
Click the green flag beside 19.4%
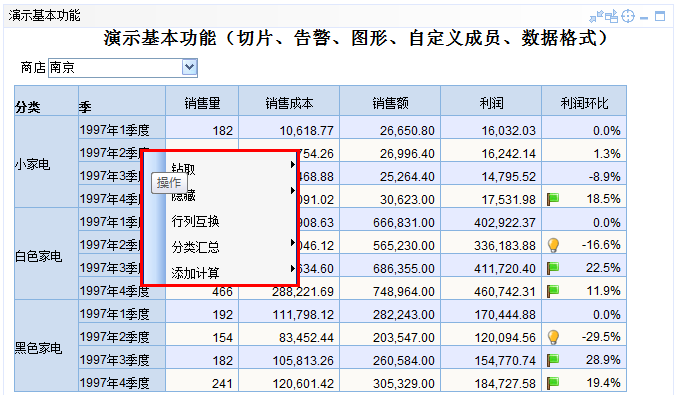pos(553,383)
